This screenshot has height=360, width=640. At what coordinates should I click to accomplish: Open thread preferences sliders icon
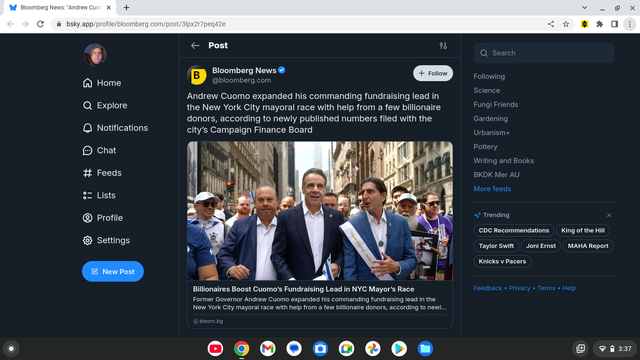tap(443, 46)
